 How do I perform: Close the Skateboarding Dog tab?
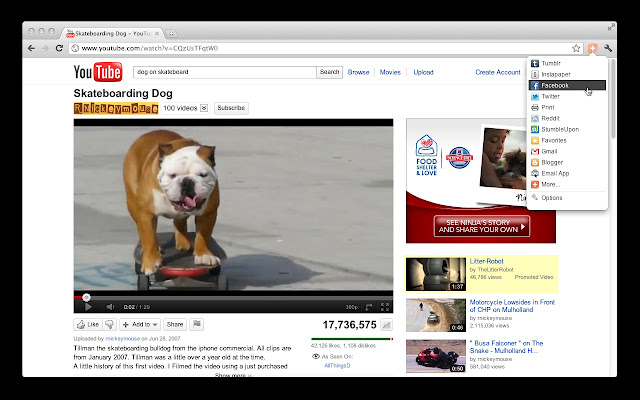point(157,33)
